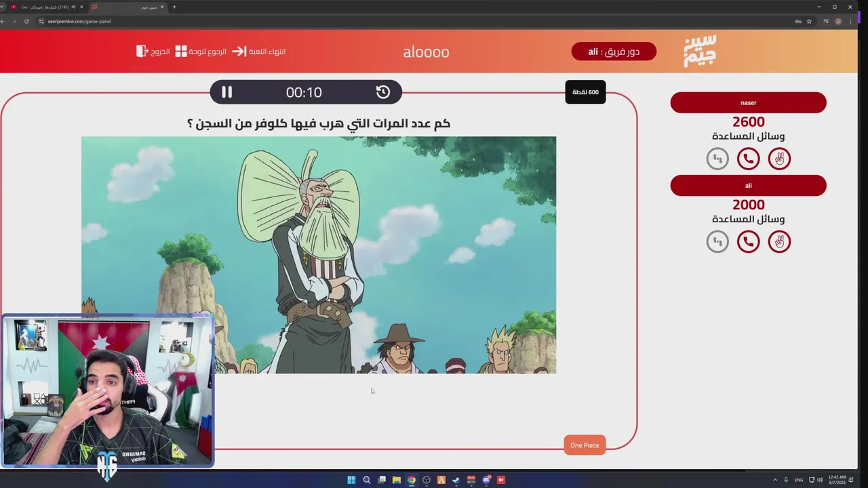This screenshot has height=488, width=868.
Task: Click the ali team name button
Action: (x=748, y=186)
